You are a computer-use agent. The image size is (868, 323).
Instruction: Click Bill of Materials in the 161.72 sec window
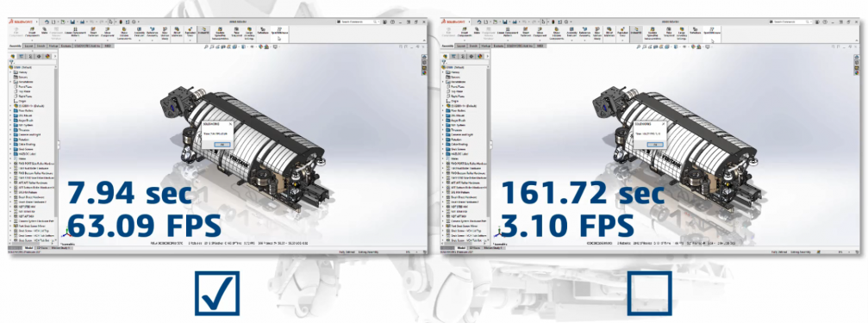pos(609,32)
